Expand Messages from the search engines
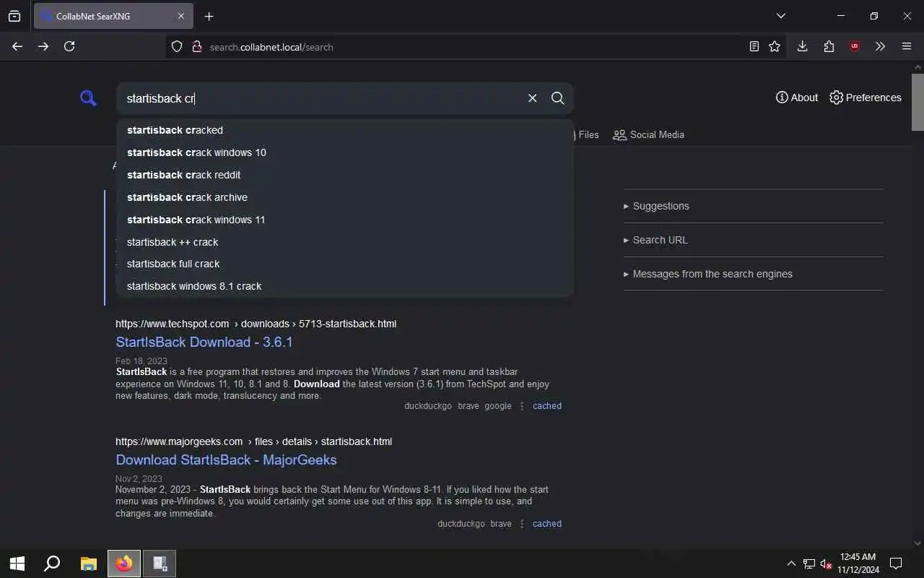The height and width of the screenshot is (578, 924). (x=753, y=274)
